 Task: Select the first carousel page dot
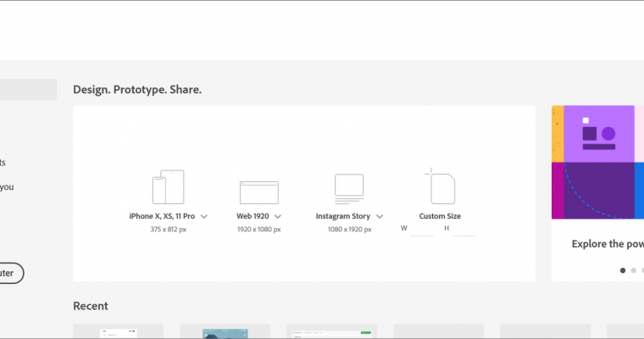pyautogui.click(x=623, y=270)
